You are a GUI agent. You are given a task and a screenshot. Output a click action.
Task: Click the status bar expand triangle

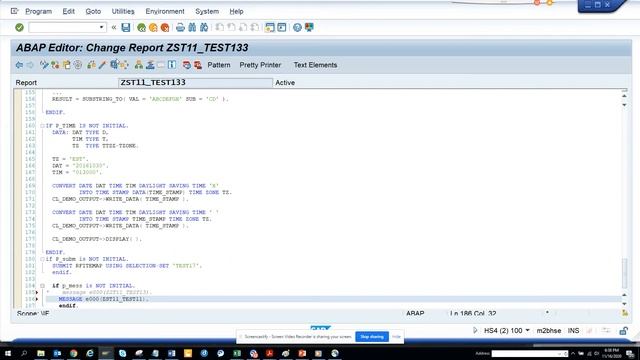click(x=475, y=330)
